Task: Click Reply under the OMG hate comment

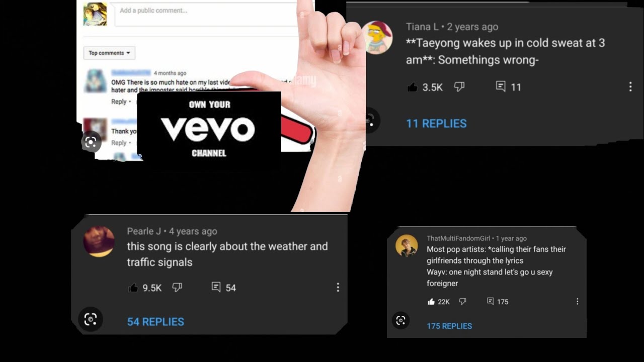Action: pyautogui.click(x=119, y=102)
